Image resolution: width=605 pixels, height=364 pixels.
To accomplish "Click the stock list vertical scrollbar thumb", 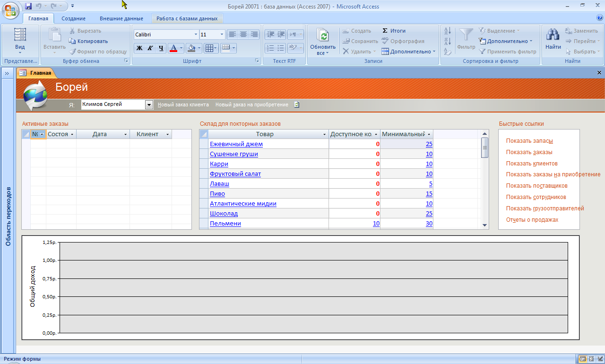I will (484, 147).
